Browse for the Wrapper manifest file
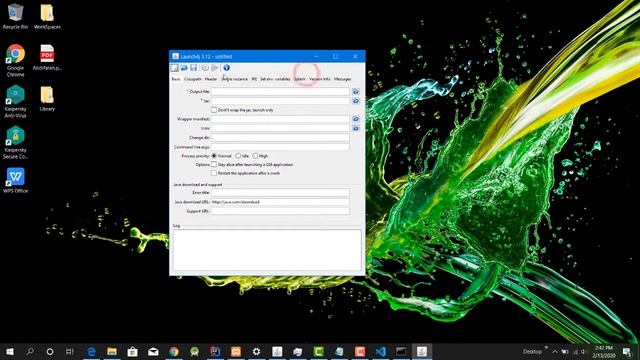The height and width of the screenshot is (360, 640). pos(356,119)
